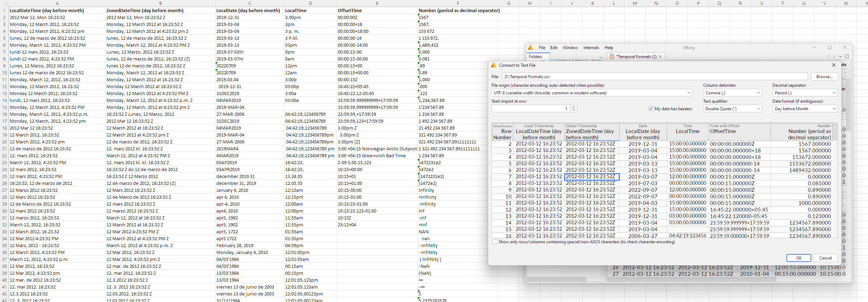Open the File menu in Ultorg

tap(542, 48)
